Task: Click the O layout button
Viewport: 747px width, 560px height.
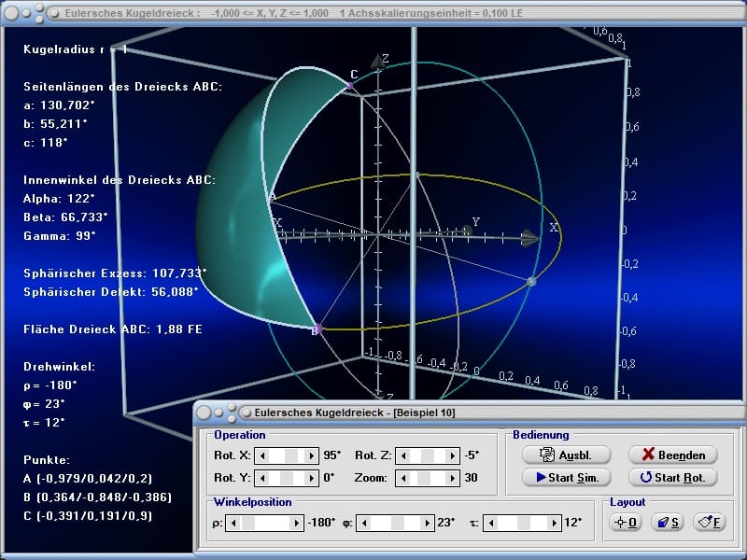Action: 626,523
